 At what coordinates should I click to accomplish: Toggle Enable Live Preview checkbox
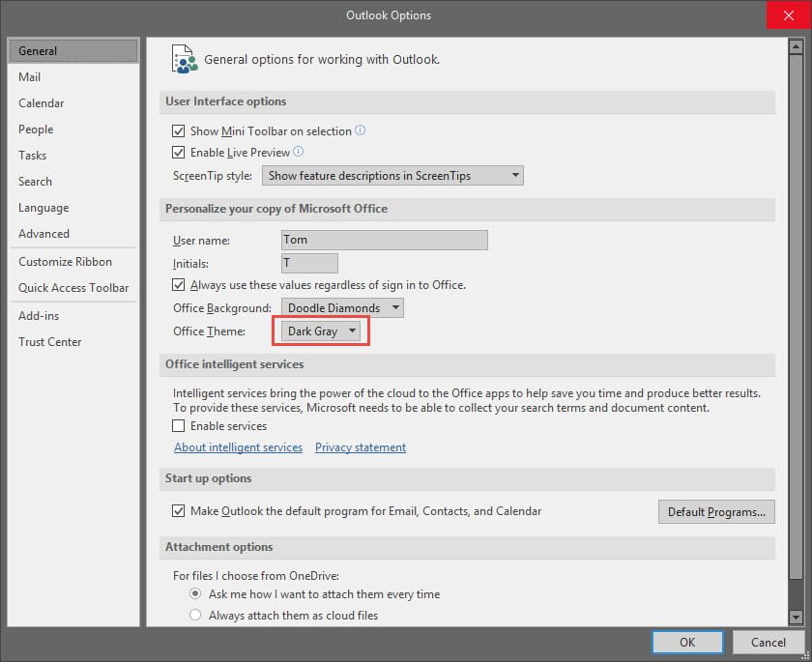[178, 152]
